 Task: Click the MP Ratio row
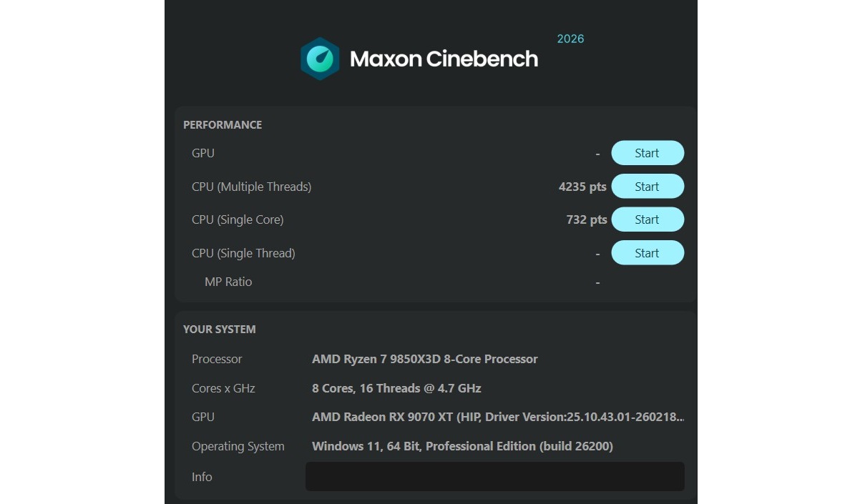[x=228, y=281]
